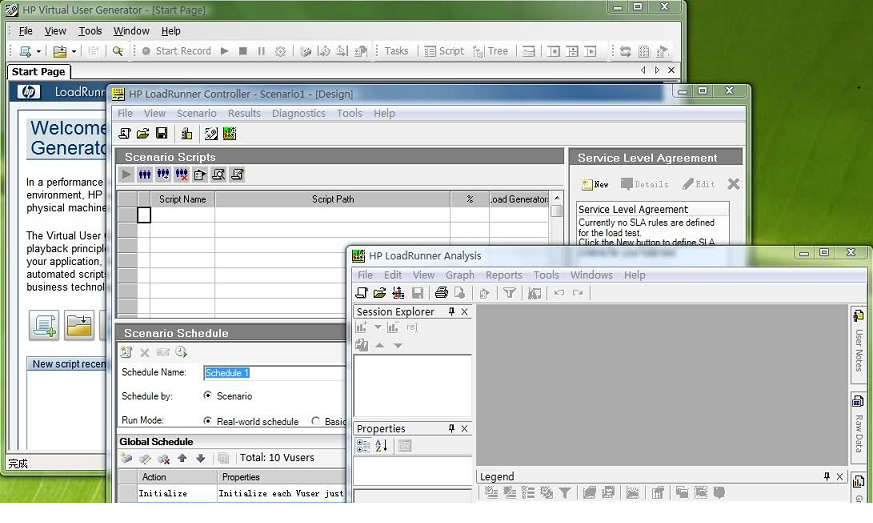The height and width of the screenshot is (523, 873).
Task: Click the find magnifier icon in VuGen
Action: pos(117,51)
